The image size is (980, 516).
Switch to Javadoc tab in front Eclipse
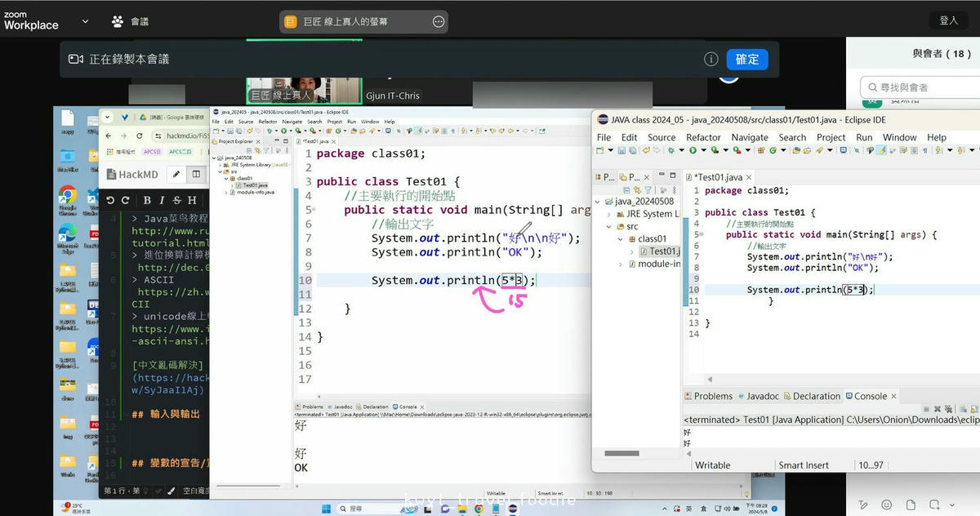pyautogui.click(x=758, y=396)
